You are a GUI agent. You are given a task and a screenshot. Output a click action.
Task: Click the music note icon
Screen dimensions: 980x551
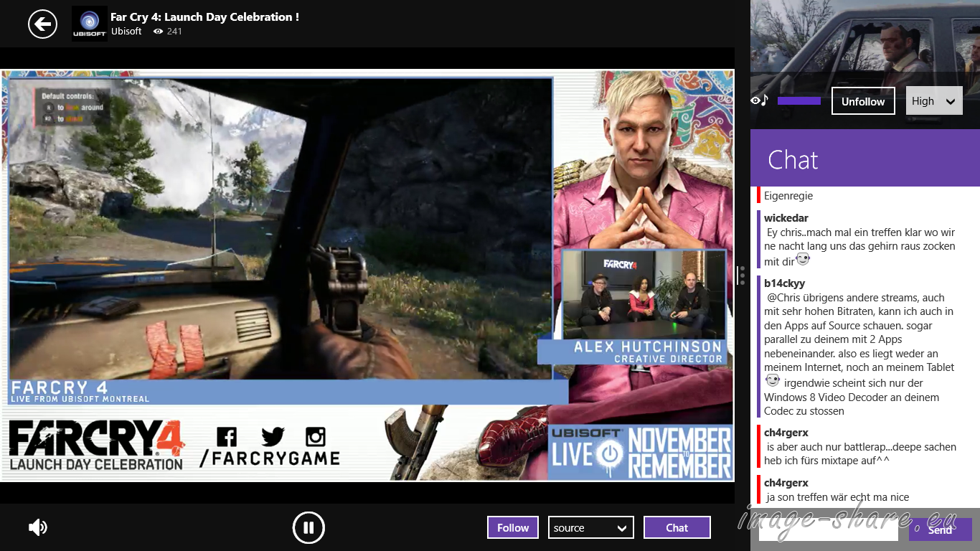tap(765, 100)
